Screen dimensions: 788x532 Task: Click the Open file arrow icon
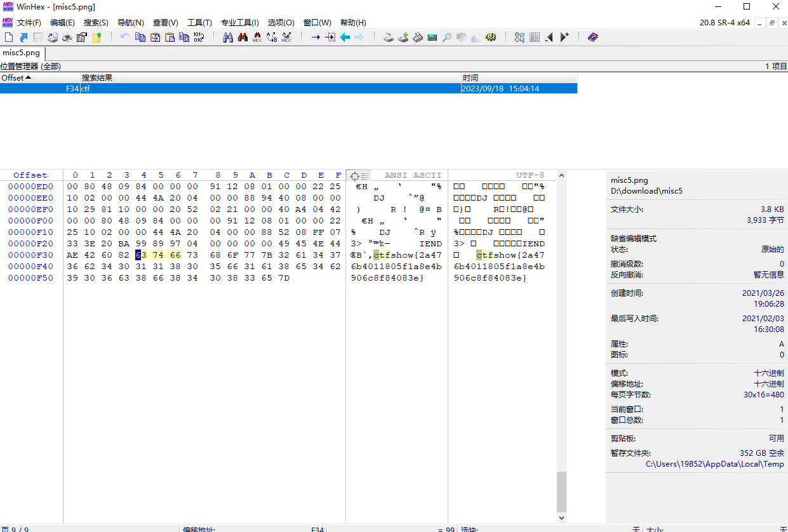pyautogui.click(x=23, y=37)
